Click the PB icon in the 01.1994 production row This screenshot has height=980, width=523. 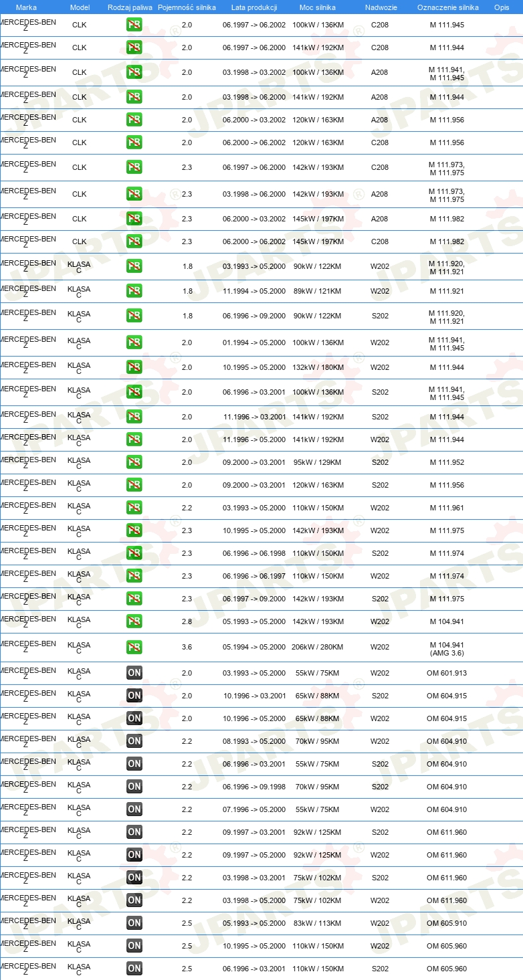coord(134,342)
